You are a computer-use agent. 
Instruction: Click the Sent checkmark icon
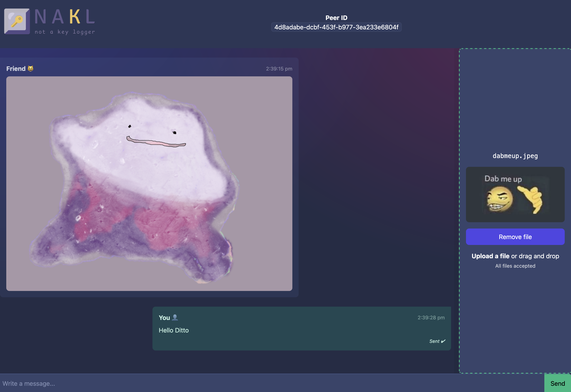[x=443, y=341]
